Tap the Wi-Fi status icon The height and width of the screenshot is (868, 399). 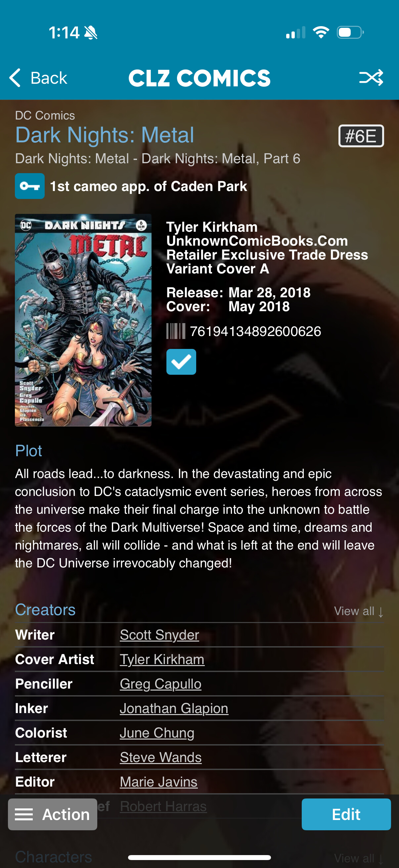click(321, 32)
